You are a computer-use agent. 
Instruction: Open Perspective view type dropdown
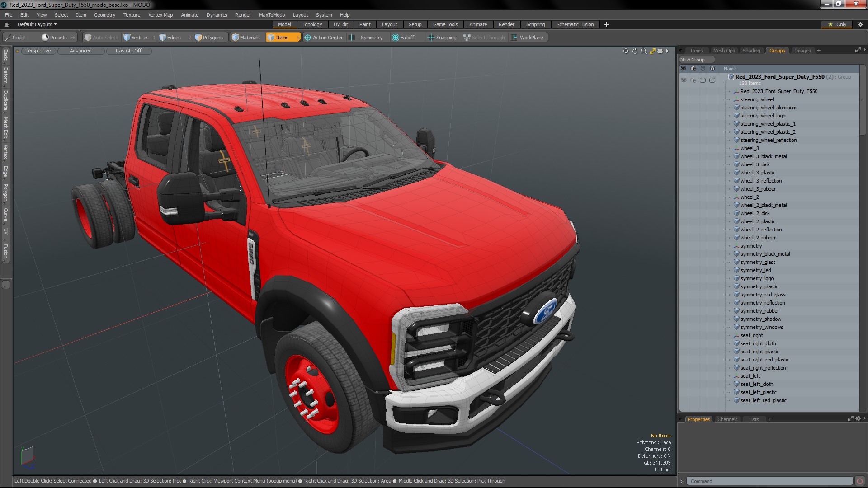38,51
